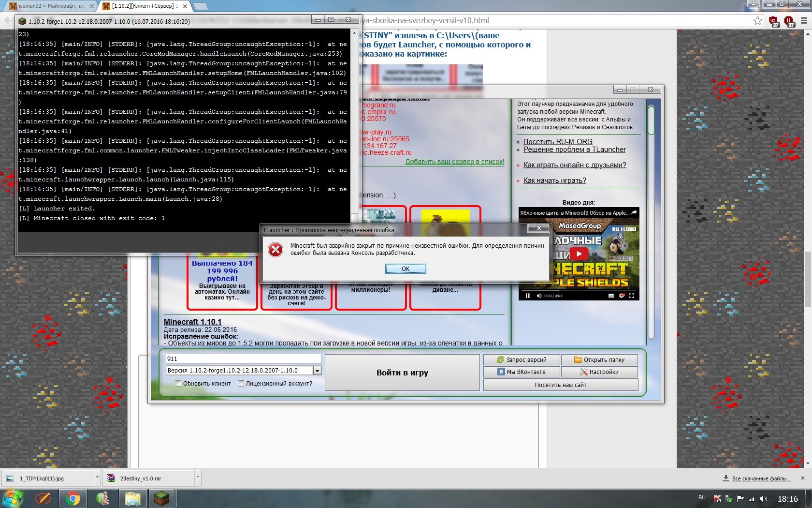Click Посетить наш сайт button
This screenshot has height=508, width=812.
(561, 385)
